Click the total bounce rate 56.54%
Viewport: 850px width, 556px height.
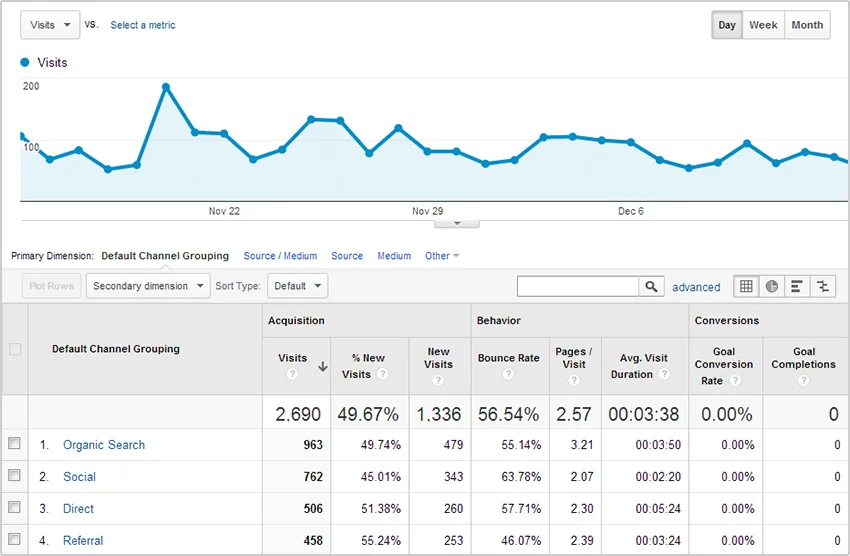click(x=508, y=415)
